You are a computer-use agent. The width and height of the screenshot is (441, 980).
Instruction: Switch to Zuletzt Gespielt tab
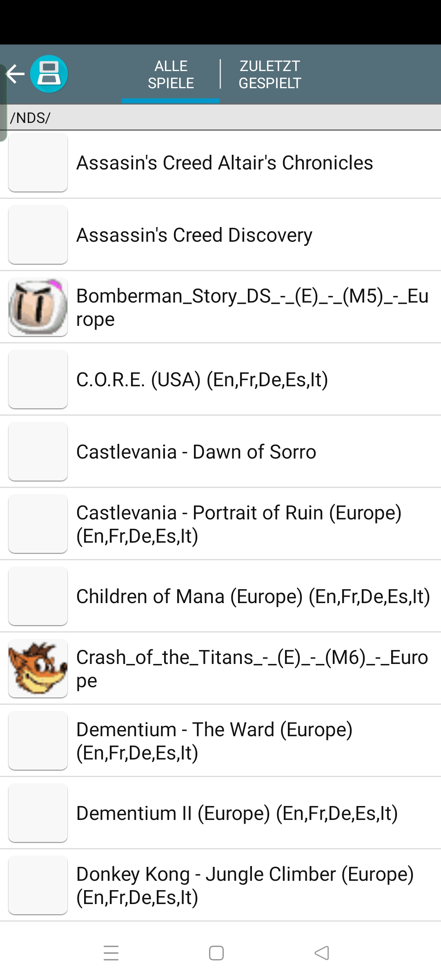[270, 74]
